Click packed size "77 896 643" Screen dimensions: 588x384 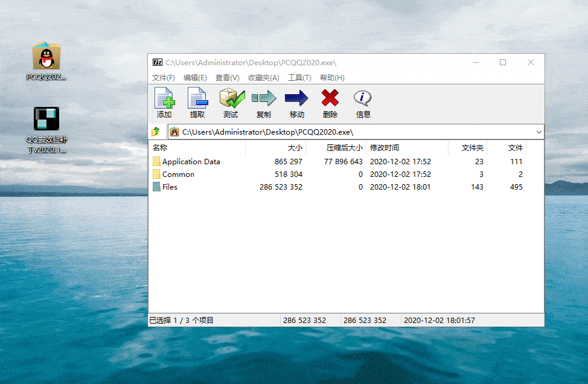[x=344, y=162]
